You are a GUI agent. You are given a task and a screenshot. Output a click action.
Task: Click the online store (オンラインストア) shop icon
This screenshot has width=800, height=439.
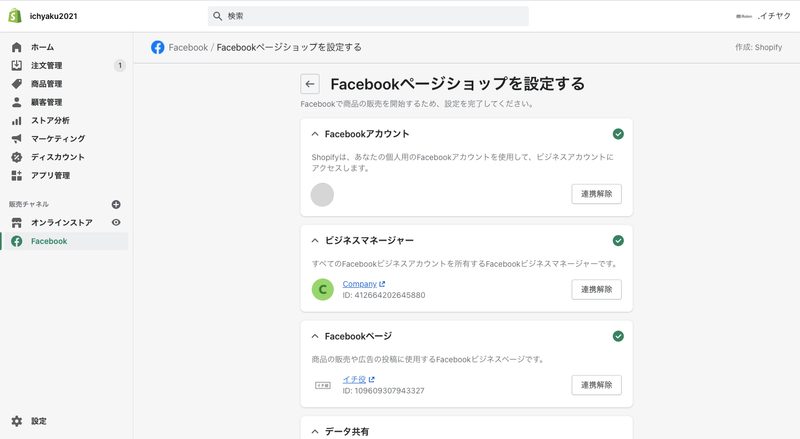point(16,223)
